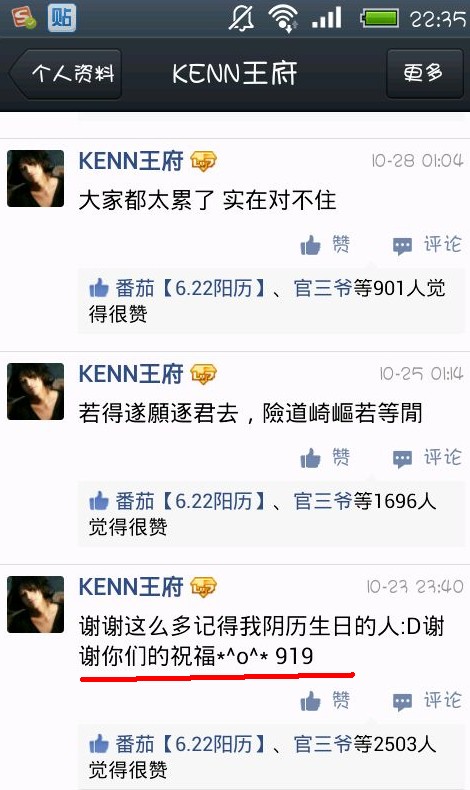The width and height of the screenshot is (470, 790).
Task: Open KENN王府 username link on the 10-25 post
Action: 131,374
